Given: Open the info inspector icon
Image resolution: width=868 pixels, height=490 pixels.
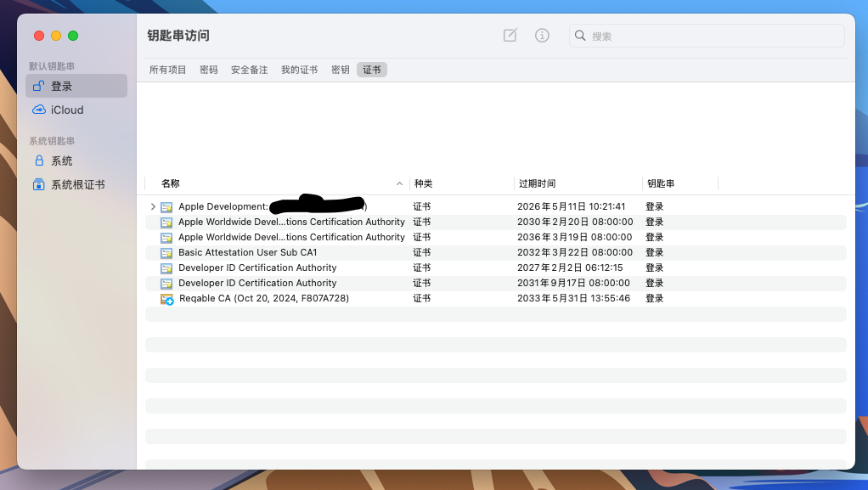Looking at the screenshot, I should tap(542, 36).
